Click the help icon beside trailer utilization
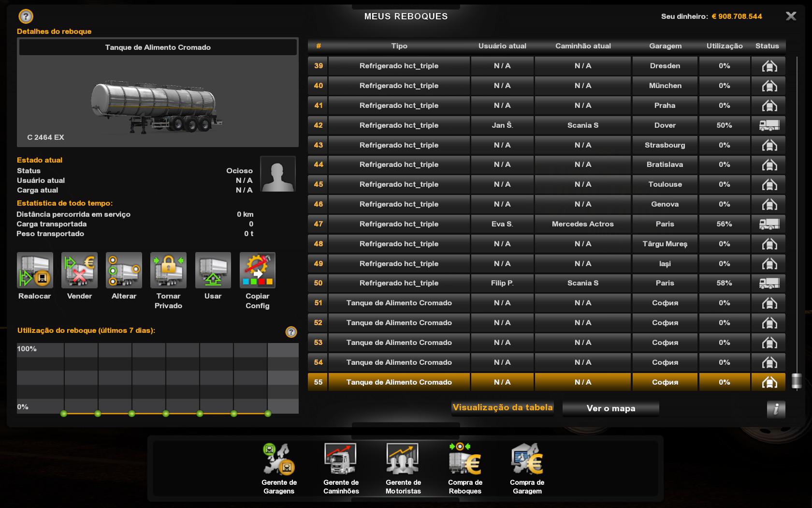Viewport: 812px width, 508px height. pyautogui.click(x=291, y=332)
